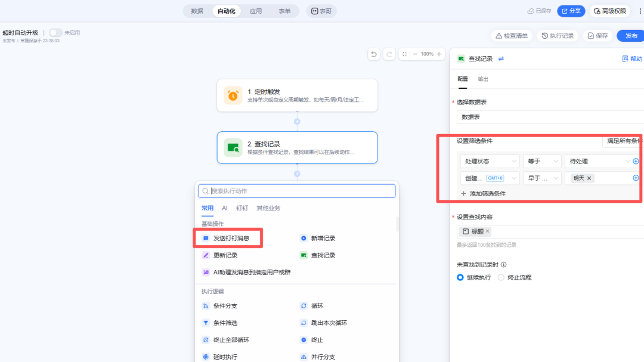Open the 帮助 link
644x362 pixels.
pos(632,59)
